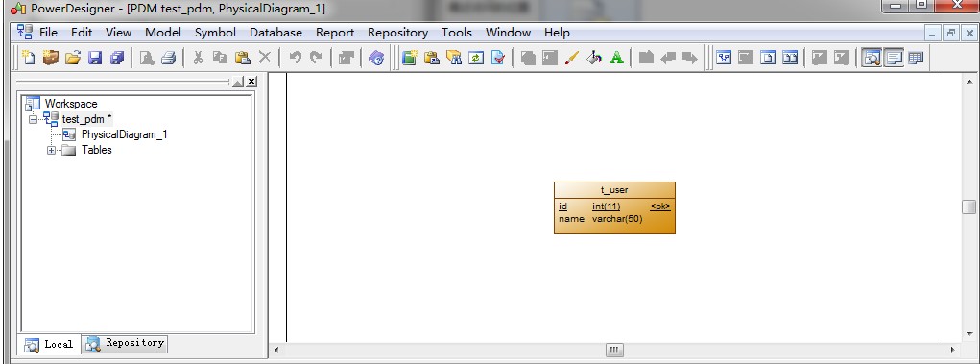Expand the Tables folder node
Viewport: 980px width, 364px height.
tap(51, 150)
